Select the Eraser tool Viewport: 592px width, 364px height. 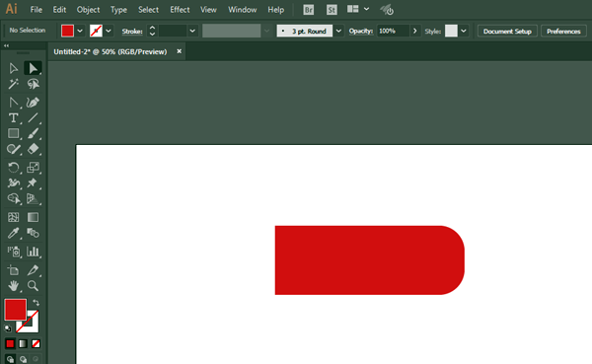click(x=33, y=149)
